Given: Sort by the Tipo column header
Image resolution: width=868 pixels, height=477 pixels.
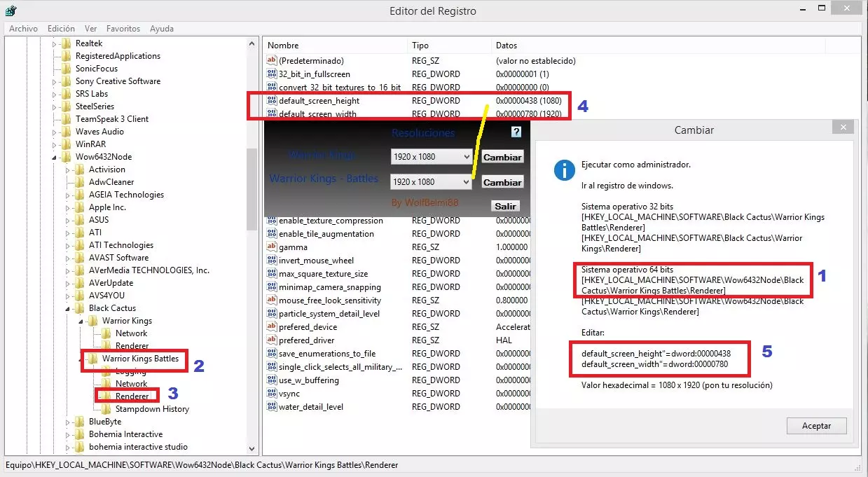Looking at the screenshot, I should pyautogui.click(x=450, y=46).
